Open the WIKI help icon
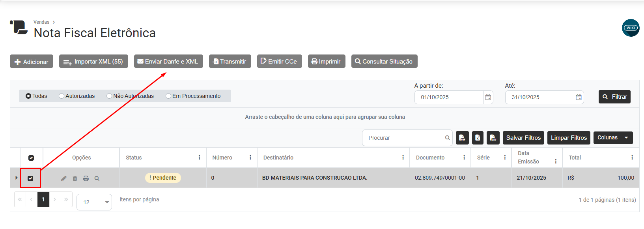 pos(631,28)
